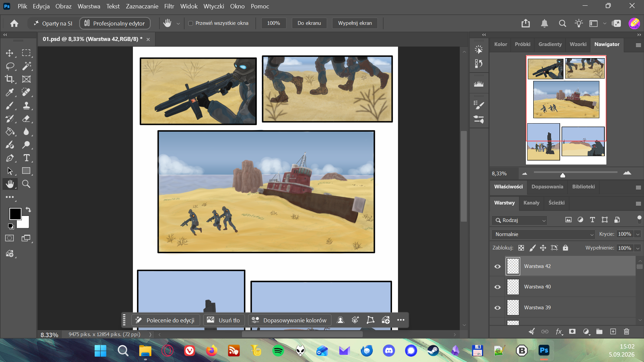Screen dimensions: 644x362
Task: Hide the Warstwa 42 layer
Action: point(497,266)
